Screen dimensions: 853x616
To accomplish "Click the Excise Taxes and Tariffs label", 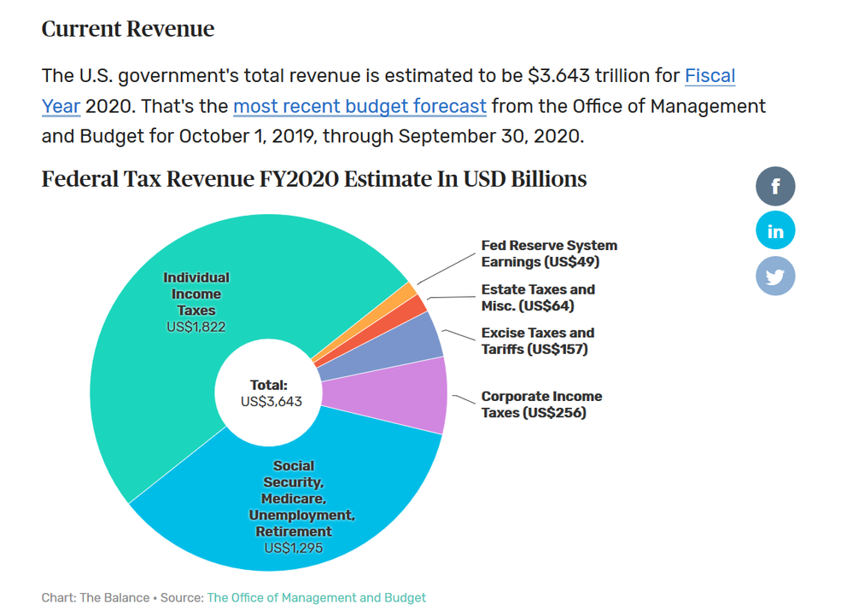I will coord(537,341).
